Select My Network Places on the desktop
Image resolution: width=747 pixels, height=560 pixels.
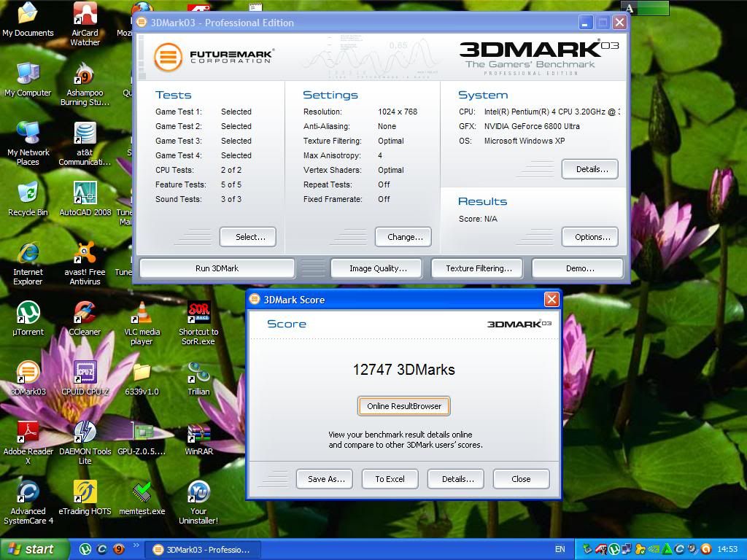28,144
